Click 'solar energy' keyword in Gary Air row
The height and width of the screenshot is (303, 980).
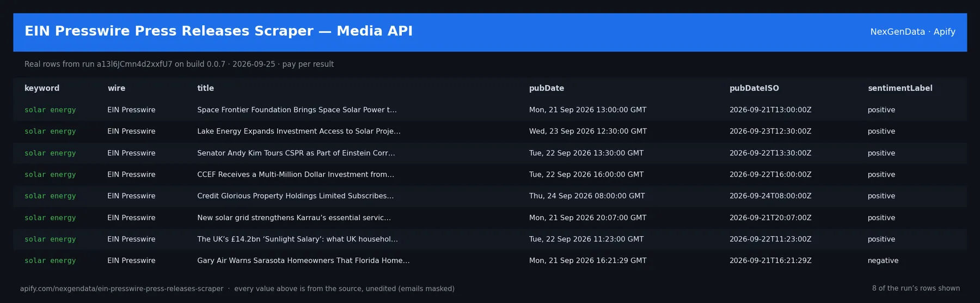[50, 260]
